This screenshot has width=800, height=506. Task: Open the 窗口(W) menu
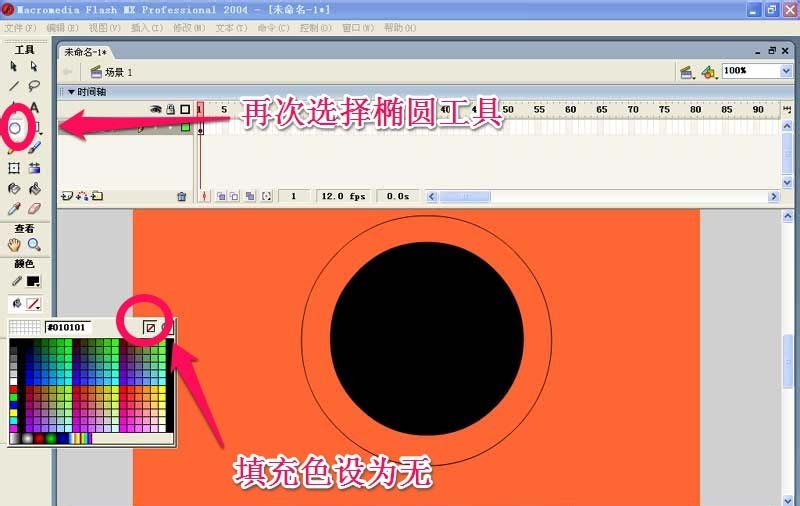[x=358, y=28]
